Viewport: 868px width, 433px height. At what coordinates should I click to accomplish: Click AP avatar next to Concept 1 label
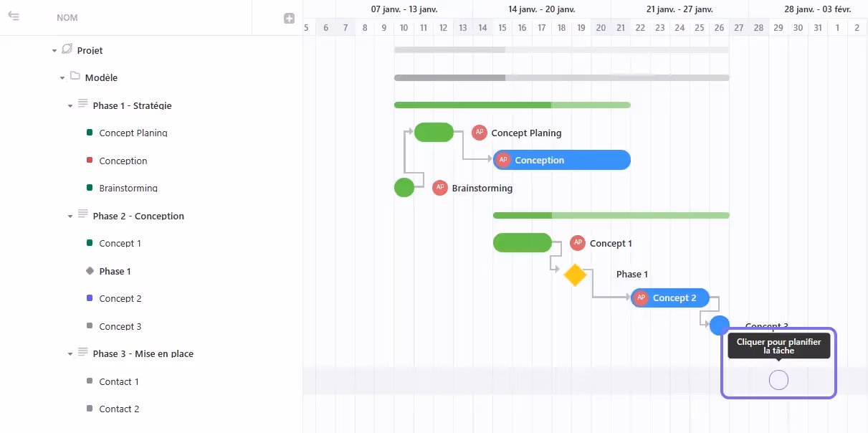578,243
